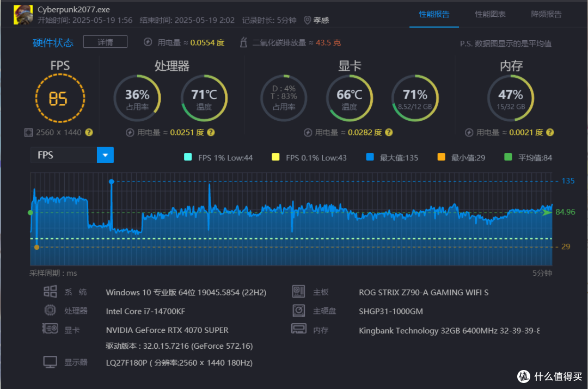
Task: Click the Windows system icon beside 系统
Action: [x=50, y=292]
